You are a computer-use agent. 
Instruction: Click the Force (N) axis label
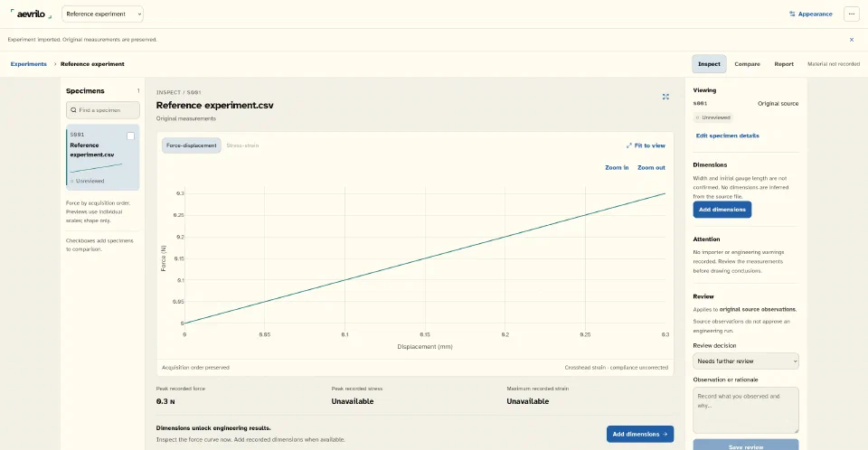[x=164, y=258]
